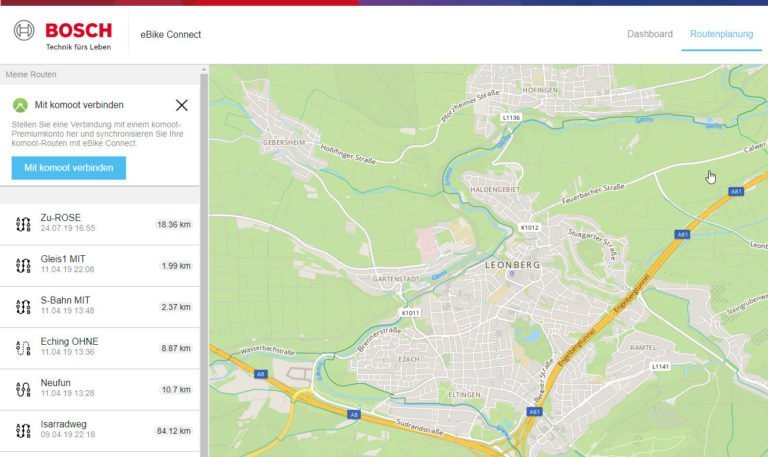Click the 8.87 km distance value

point(176,348)
